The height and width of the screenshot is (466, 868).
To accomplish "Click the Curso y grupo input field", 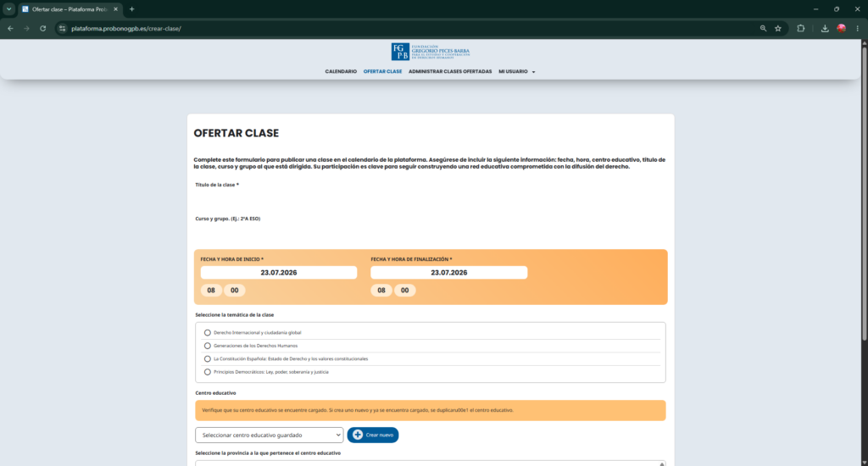I will click(430, 232).
